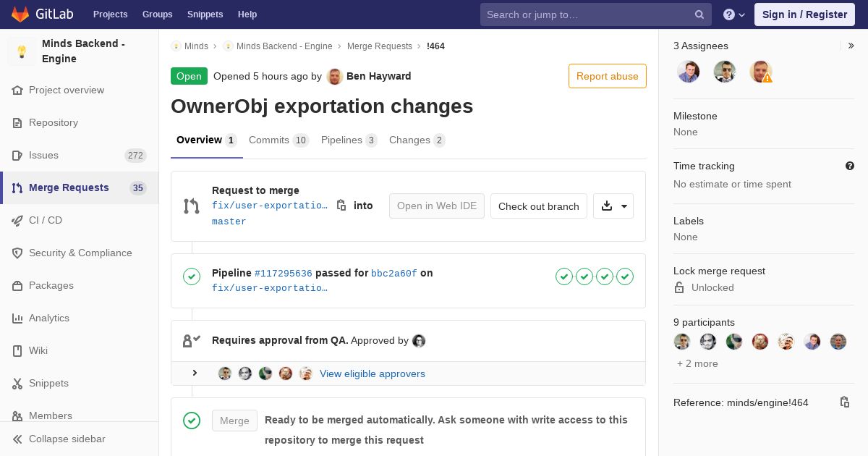868x456 pixels.
Task: Open master target branch link
Action: (229, 221)
